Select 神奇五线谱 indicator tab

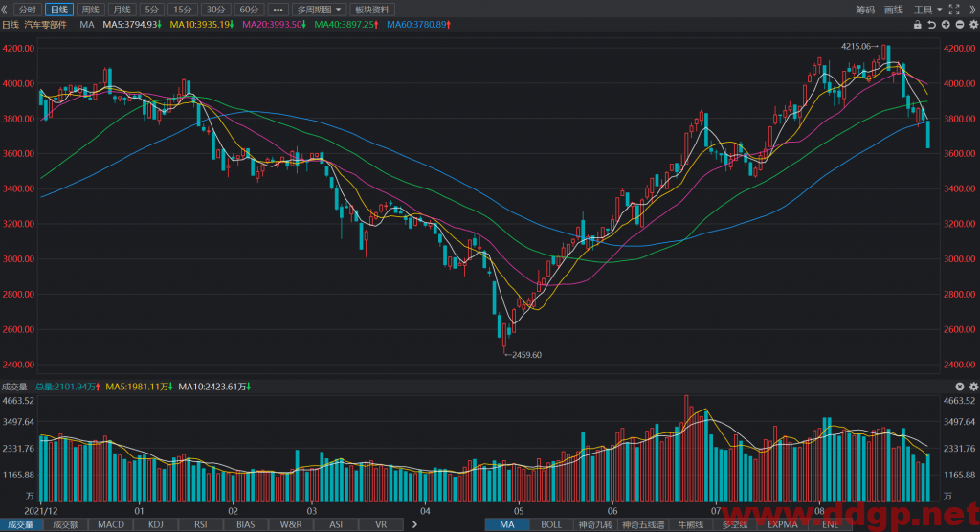pyautogui.click(x=643, y=524)
